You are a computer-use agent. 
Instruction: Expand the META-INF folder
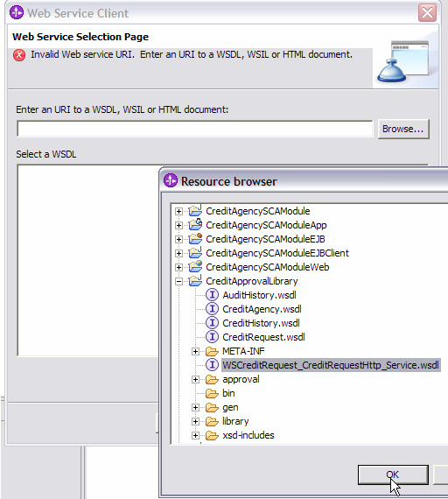(x=195, y=351)
